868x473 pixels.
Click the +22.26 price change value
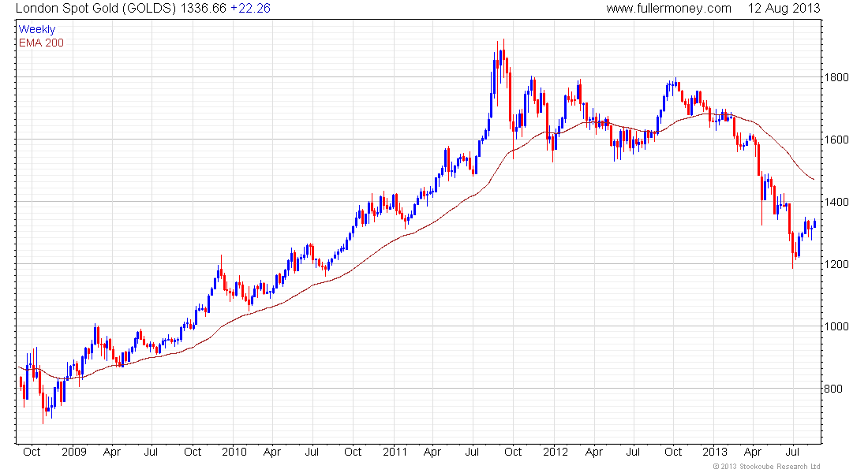click(x=250, y=9)
